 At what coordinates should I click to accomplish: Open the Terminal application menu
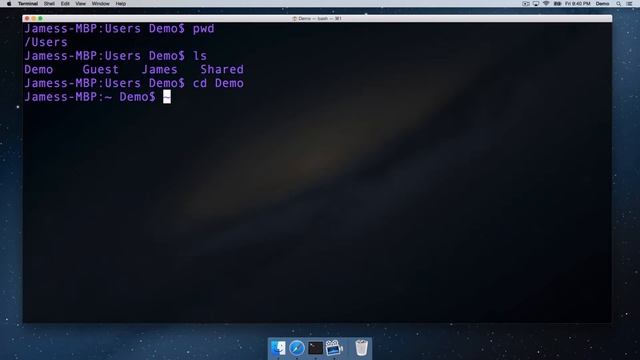(28, 4)
